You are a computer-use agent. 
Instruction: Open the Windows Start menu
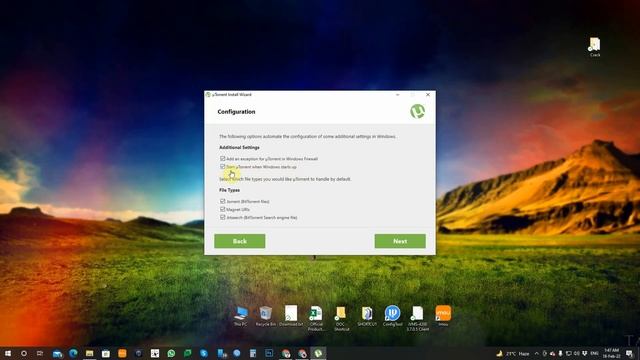tap(8, 353)
